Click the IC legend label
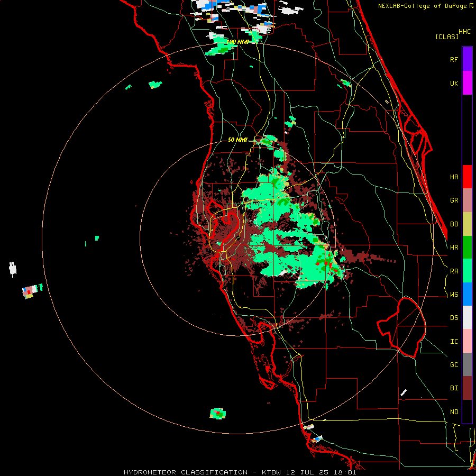Screen dimensions: 476x476 point(454,342)
